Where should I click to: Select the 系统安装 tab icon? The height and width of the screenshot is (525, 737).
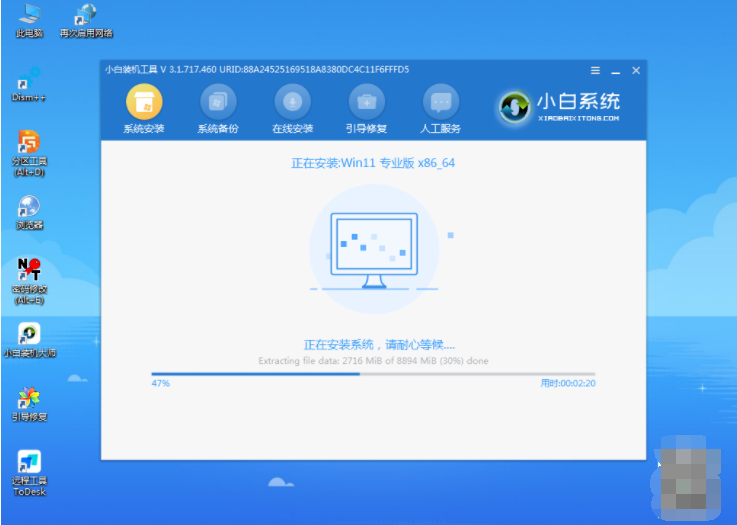(x=144, y=109)
